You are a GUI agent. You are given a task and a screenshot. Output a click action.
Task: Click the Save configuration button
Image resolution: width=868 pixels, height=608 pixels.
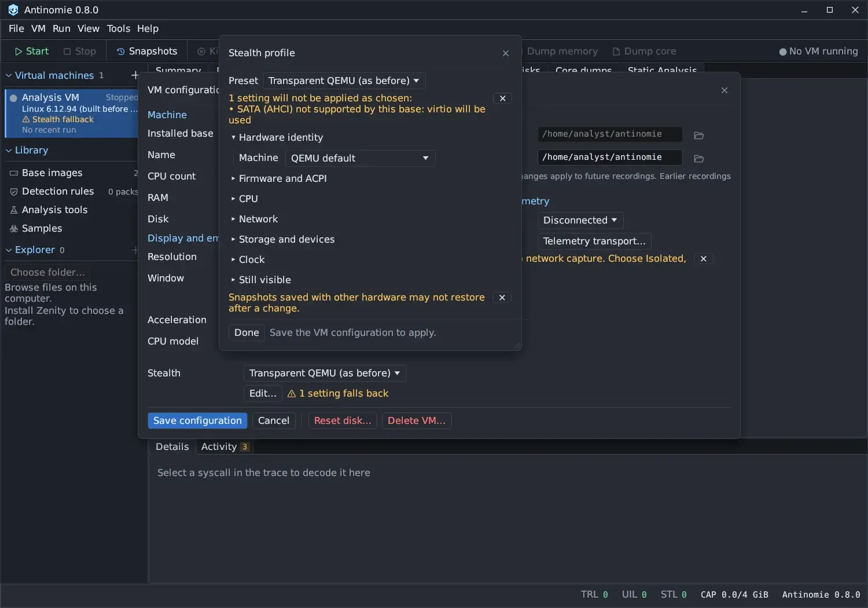197,421
